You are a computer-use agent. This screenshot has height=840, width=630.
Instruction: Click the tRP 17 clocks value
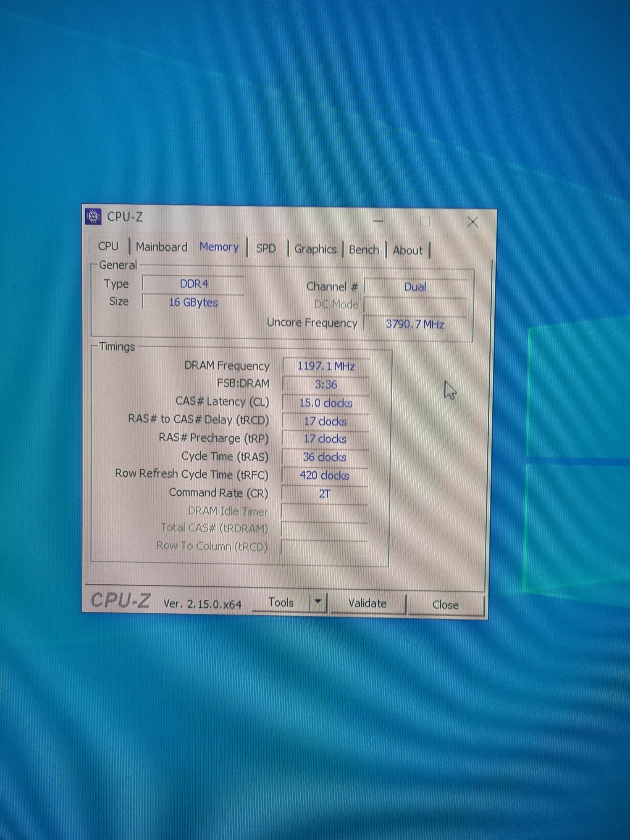pyautogui.click(x=325, y=439)
